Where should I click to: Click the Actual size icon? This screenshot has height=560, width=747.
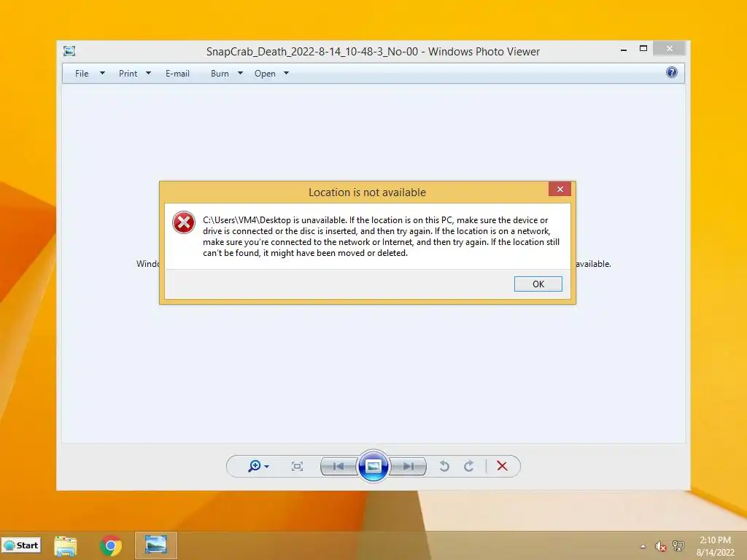297,466
